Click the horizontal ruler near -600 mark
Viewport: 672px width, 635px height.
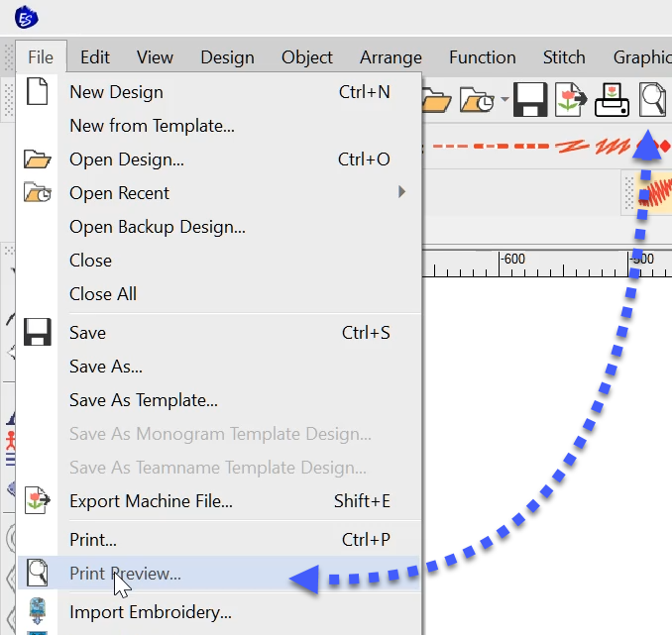511,265
